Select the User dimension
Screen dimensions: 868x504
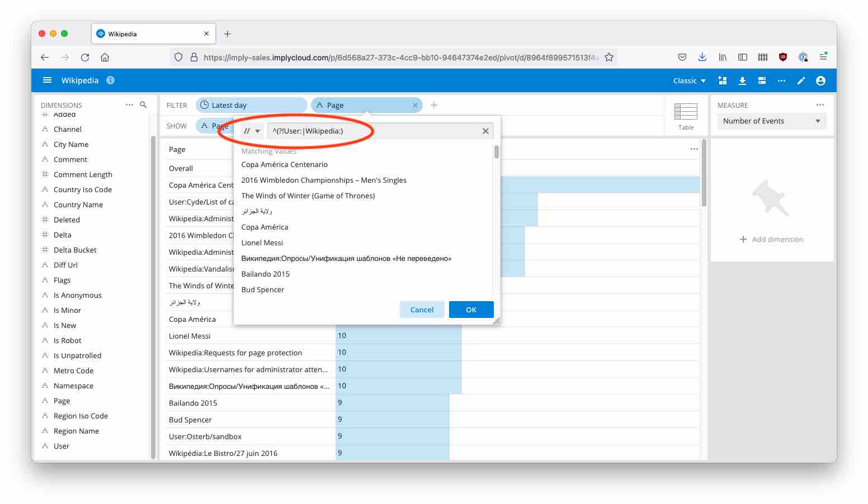point(62,446)
